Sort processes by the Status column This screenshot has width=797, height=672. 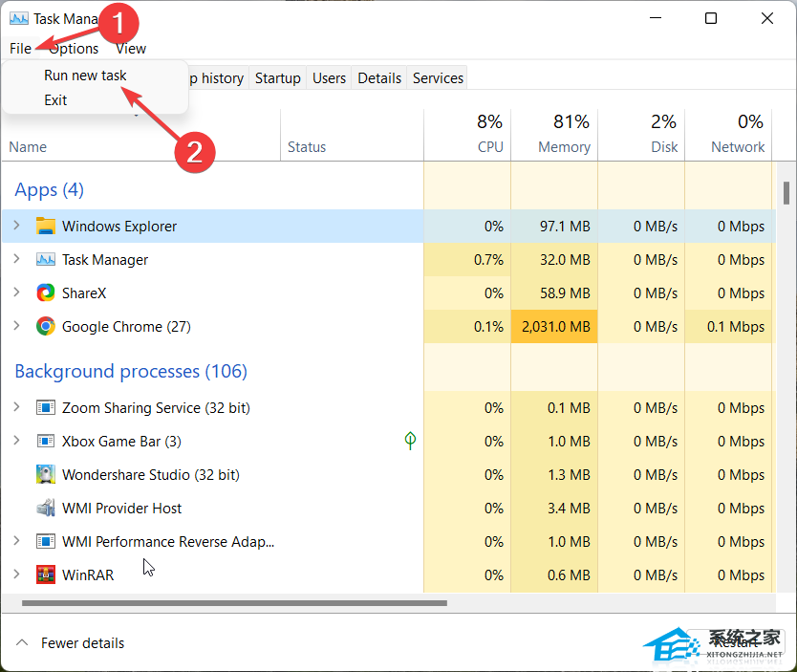pyautogui.click(x=352, y=135)
